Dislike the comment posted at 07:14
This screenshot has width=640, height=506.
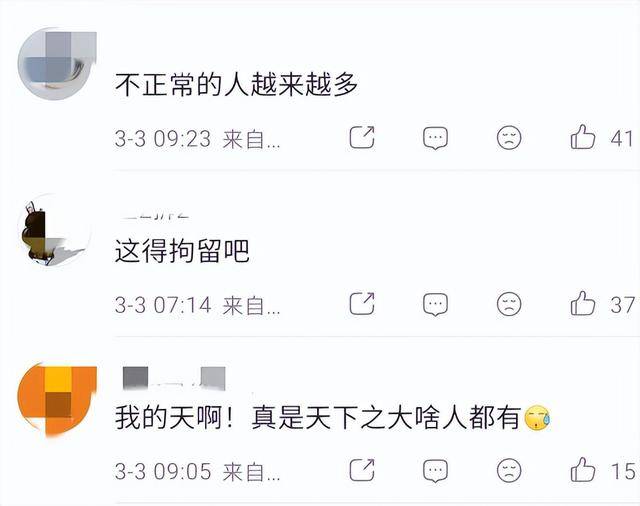509,304
